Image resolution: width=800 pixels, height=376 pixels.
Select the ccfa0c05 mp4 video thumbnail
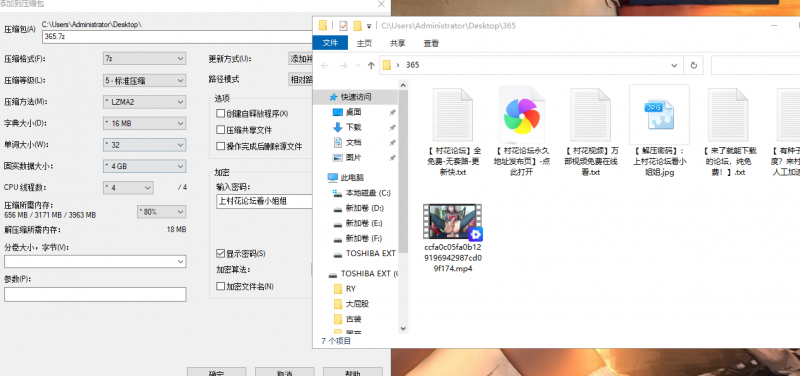[x=453, y=221]
